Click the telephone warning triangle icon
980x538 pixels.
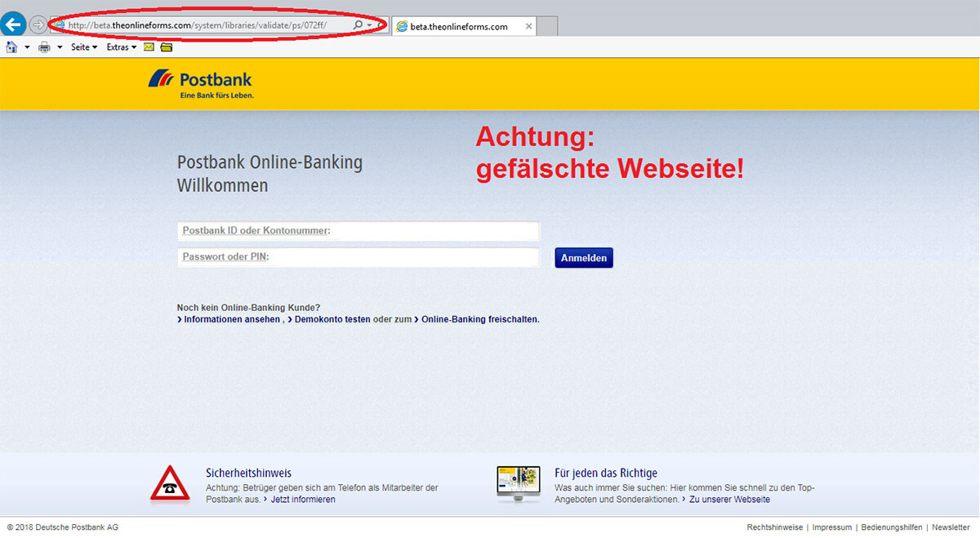click(x=170, y=483)
